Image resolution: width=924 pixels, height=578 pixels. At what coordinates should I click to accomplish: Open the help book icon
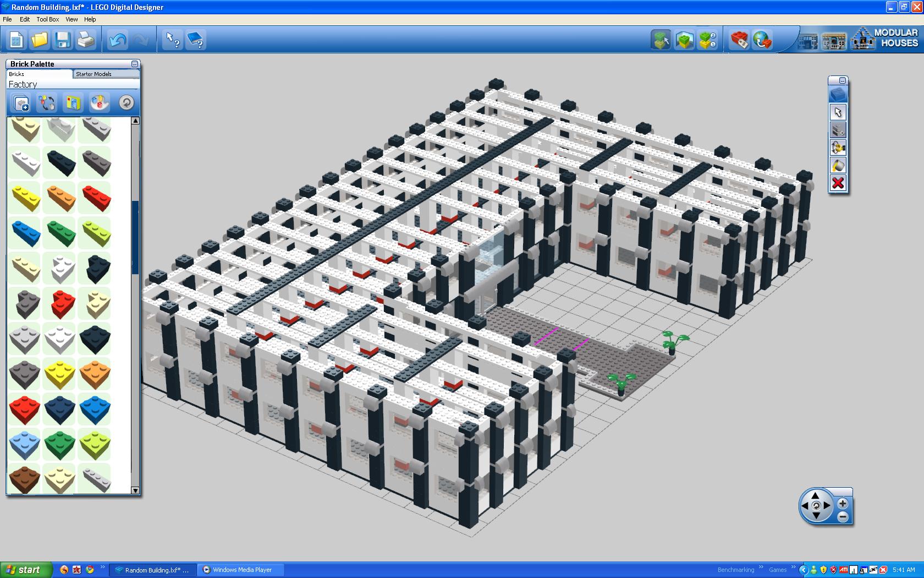tap(196, 40)
